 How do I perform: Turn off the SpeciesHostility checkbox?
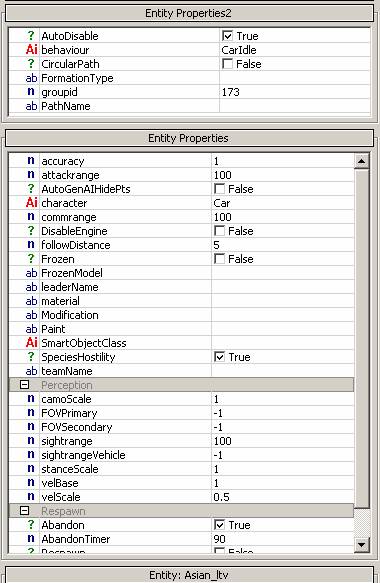click(219, 357)
